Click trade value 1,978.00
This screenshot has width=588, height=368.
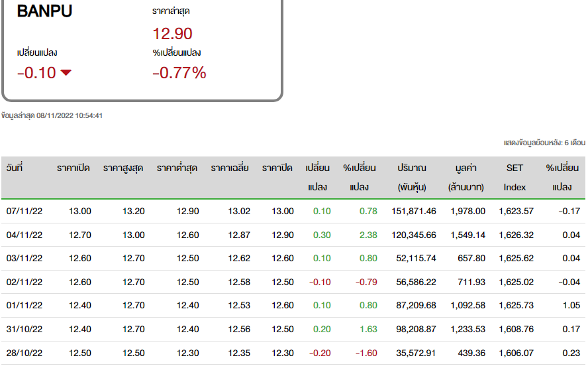click(x=467, y=212)
